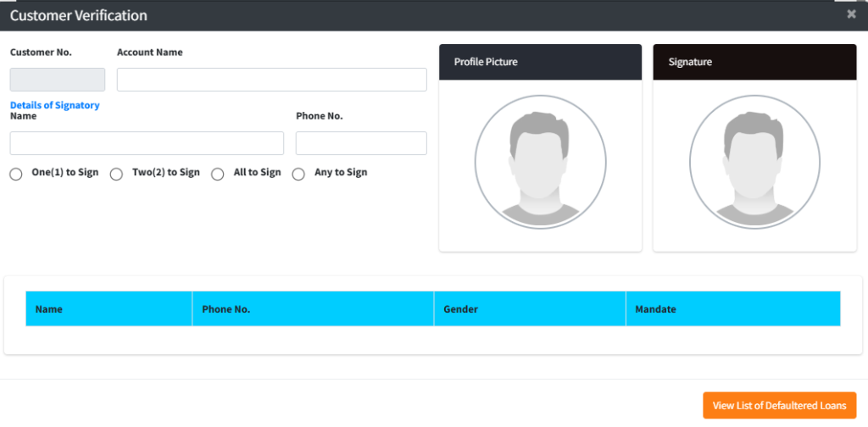Open View List of Defaultered Loans
The width and height of the screenshot is (868, 427).
coord(779,406)
